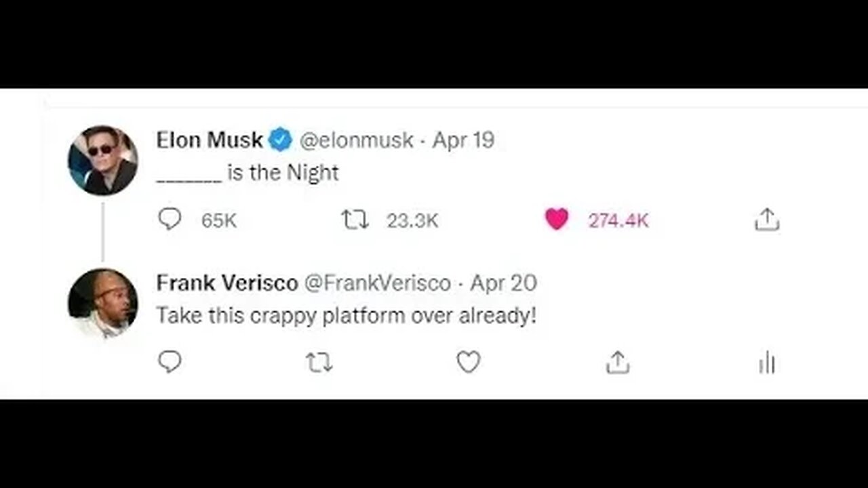This screenshot has height=488, width=868.
Task: Reply to Frank Verisco's tweet
Action: pos(170,363)
